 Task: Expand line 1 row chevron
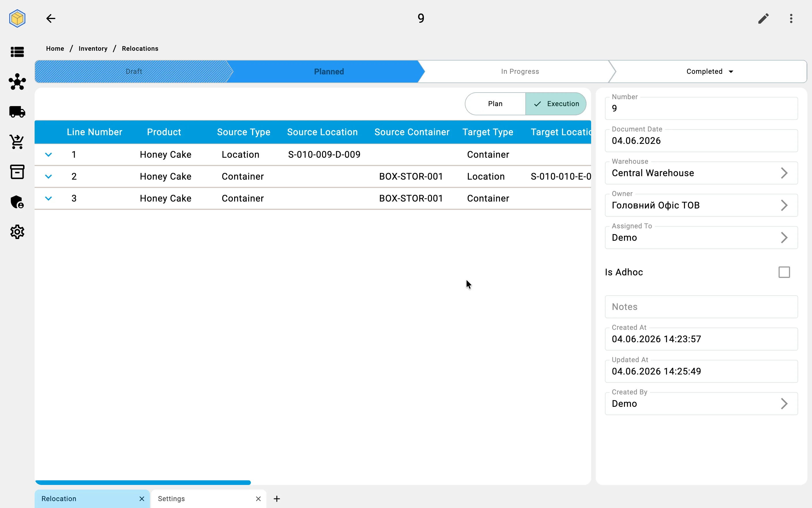[x=48, y=155]
